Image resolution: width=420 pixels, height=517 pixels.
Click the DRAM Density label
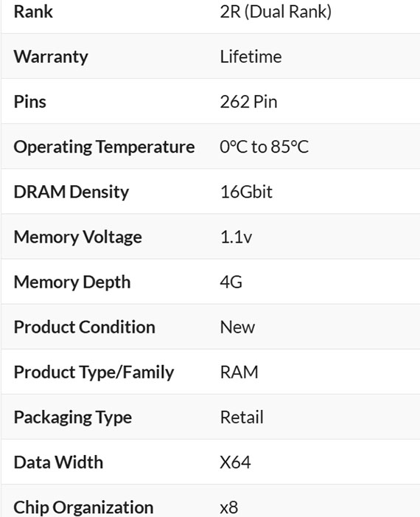pos(71,192)
